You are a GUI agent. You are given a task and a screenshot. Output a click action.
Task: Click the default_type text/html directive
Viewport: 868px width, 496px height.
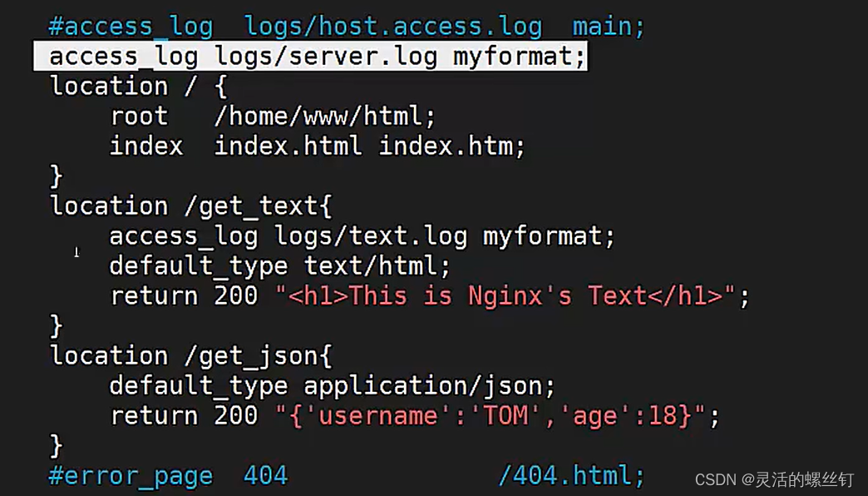pyautogui.click(x=279, y=265)
